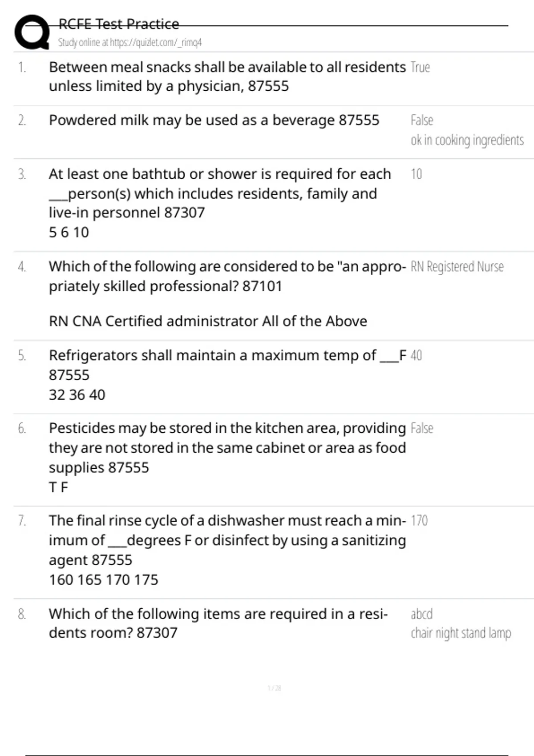This screenshot has height=756, width=534.
Task: Click the page number indicator 1/28
Action: 274,688
